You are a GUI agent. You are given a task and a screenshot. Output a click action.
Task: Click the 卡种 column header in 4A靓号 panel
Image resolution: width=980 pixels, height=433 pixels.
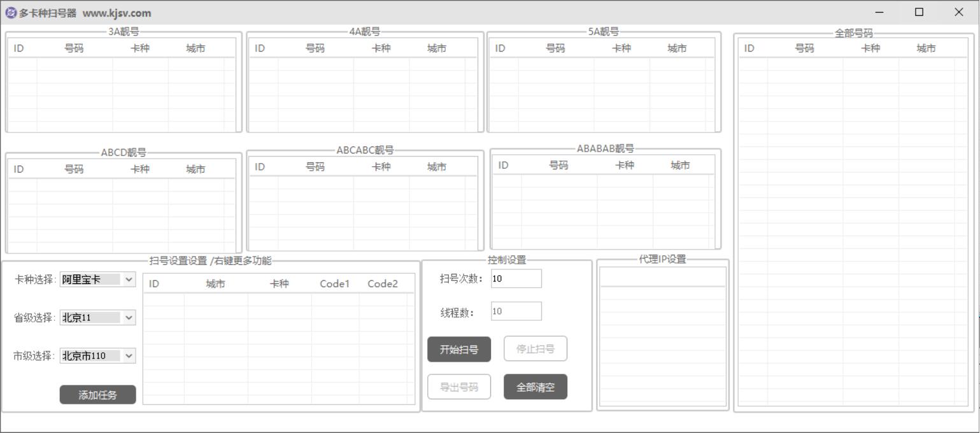(381, 47)
